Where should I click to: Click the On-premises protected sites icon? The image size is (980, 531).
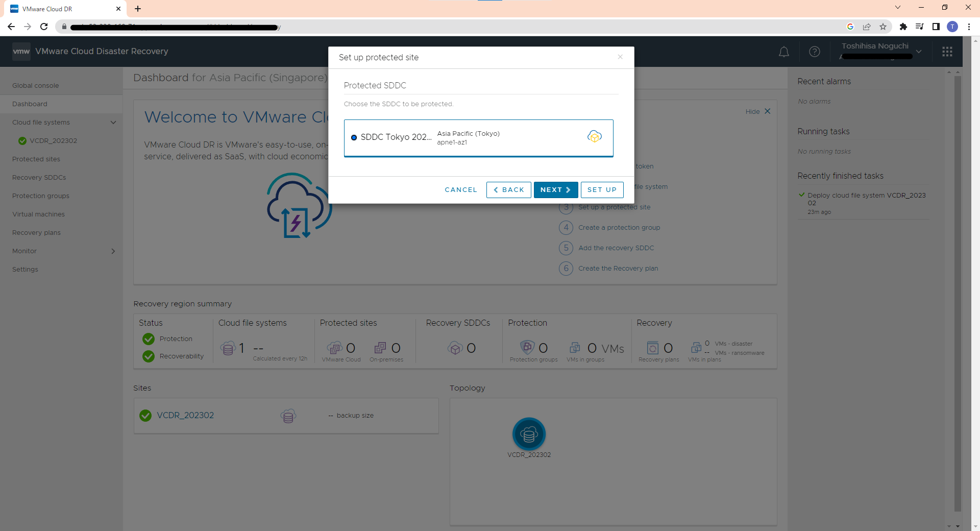click(380, 348)
